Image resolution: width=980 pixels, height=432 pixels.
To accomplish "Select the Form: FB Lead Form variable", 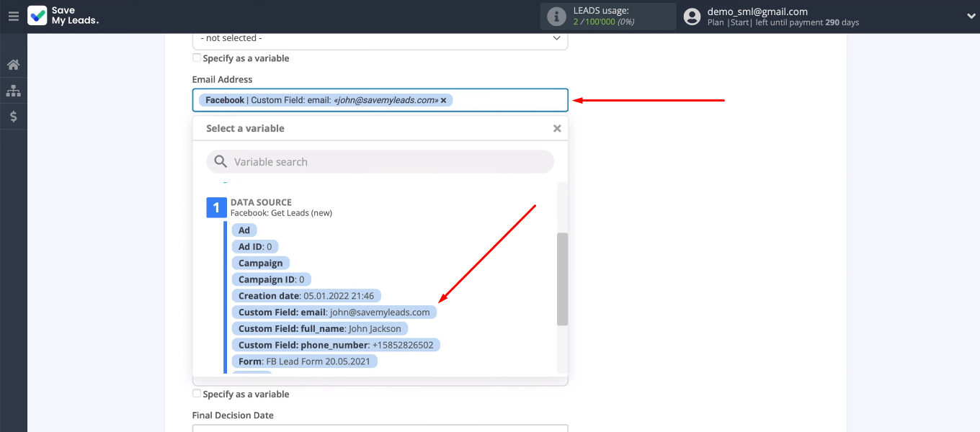I will pos(304,361).
